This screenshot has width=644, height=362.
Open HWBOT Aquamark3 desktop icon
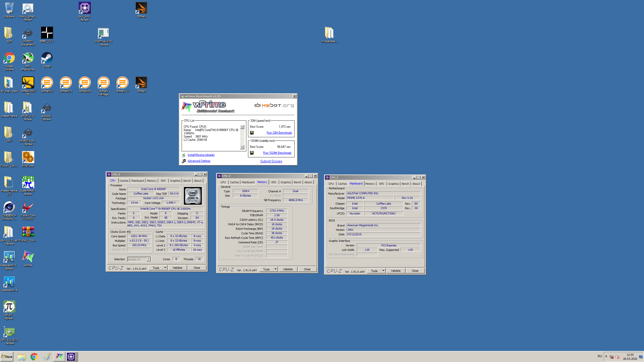[28, 36]
